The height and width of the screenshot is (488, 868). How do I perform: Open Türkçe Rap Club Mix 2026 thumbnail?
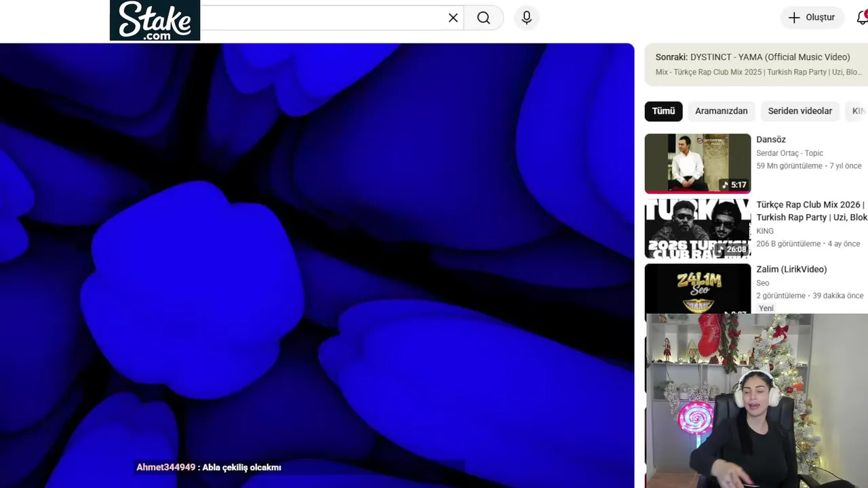pyautogui.click(x=698, y=228)
